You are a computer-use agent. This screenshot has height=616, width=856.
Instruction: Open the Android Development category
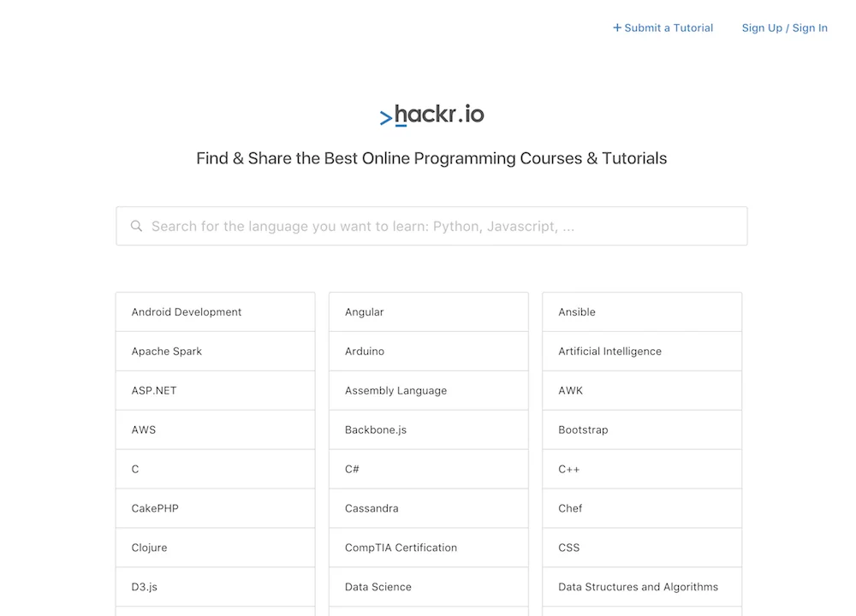(x=186, y=311)
